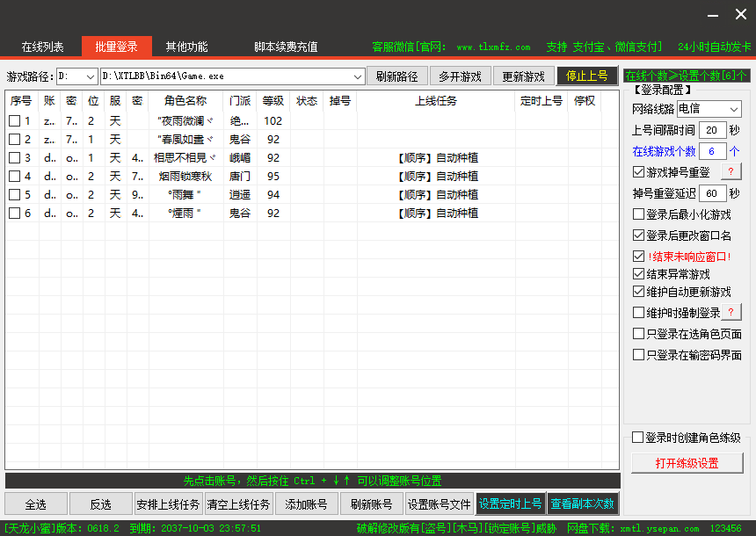Screen dimensions: 756x536
Task: Click the 反选 button
Action: click(101, 504)
